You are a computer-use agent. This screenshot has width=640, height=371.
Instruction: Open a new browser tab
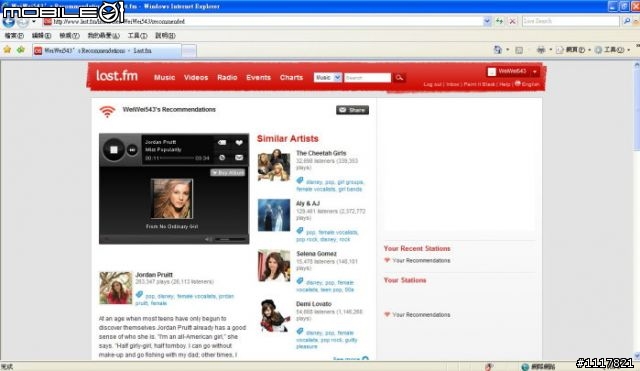[x=189, y=51]
